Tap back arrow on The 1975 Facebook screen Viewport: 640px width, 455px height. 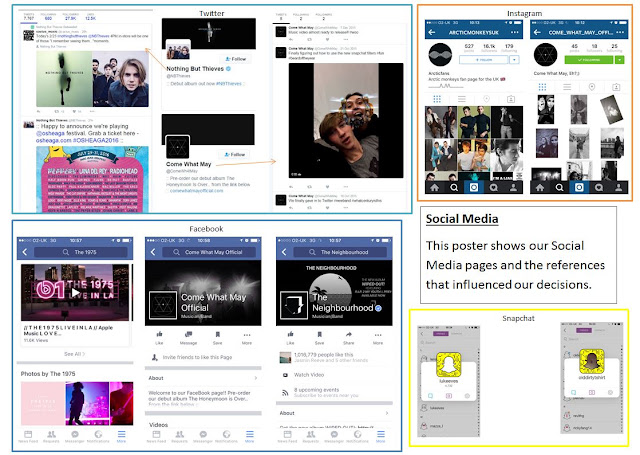[25, 252]
